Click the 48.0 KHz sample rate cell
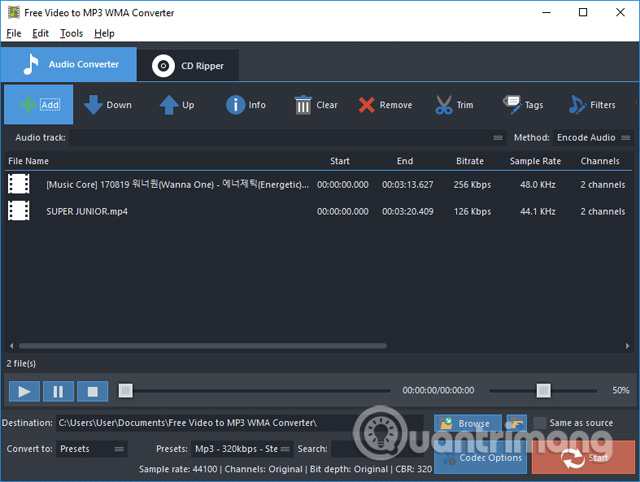Image resolution: width=640 pixels, height=482 pixels. pos(538,185)
